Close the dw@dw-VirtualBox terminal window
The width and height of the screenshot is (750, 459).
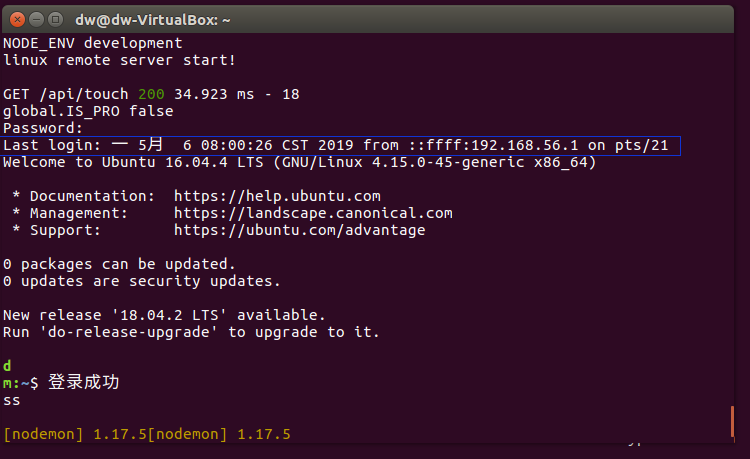tap(18, 20)
